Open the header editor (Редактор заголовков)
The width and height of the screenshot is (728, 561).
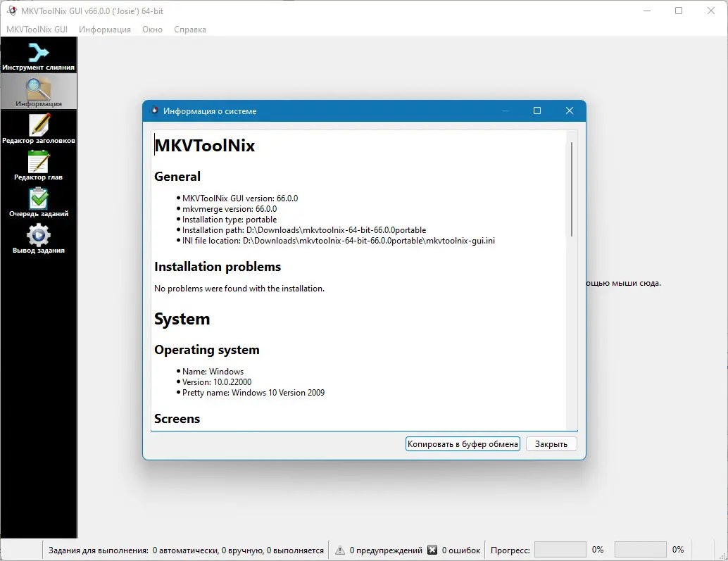click(39, 129)
